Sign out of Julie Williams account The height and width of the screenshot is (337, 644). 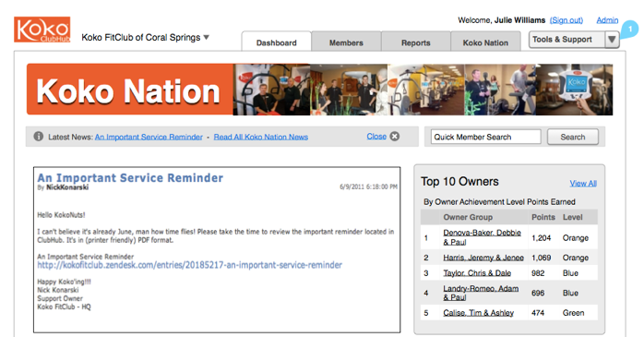point(566,20)
